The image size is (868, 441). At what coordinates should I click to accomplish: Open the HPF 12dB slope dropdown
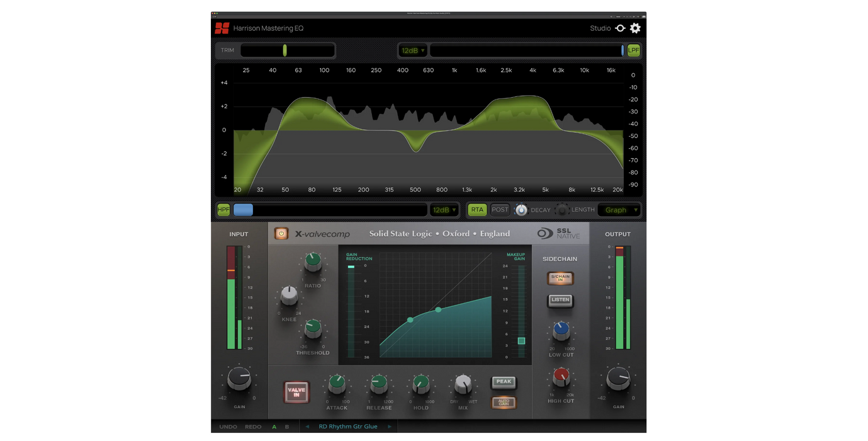444,210
